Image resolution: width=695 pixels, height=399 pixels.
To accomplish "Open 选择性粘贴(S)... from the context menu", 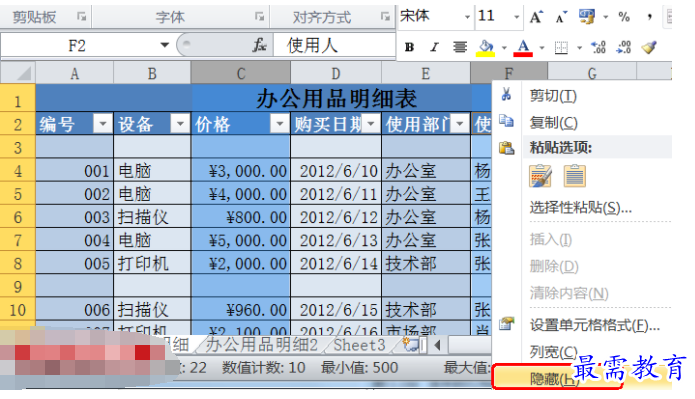I will click(x=581, y=207).
